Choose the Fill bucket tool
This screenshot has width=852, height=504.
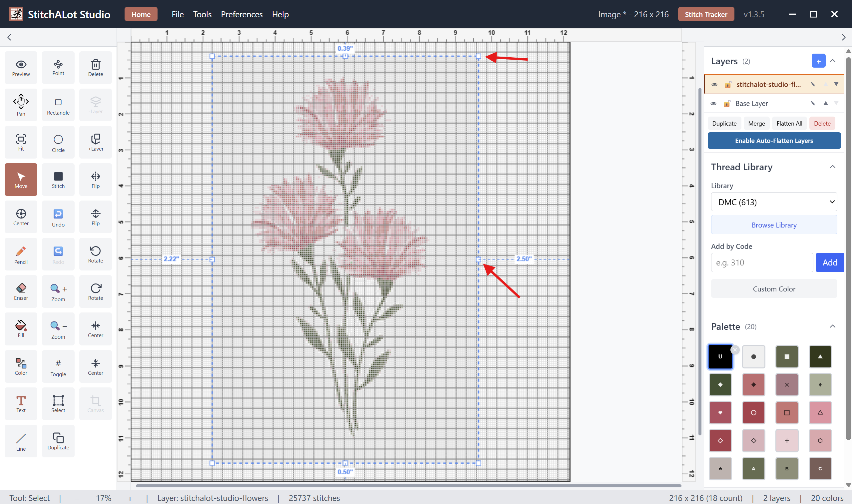(x=21, y=329)
